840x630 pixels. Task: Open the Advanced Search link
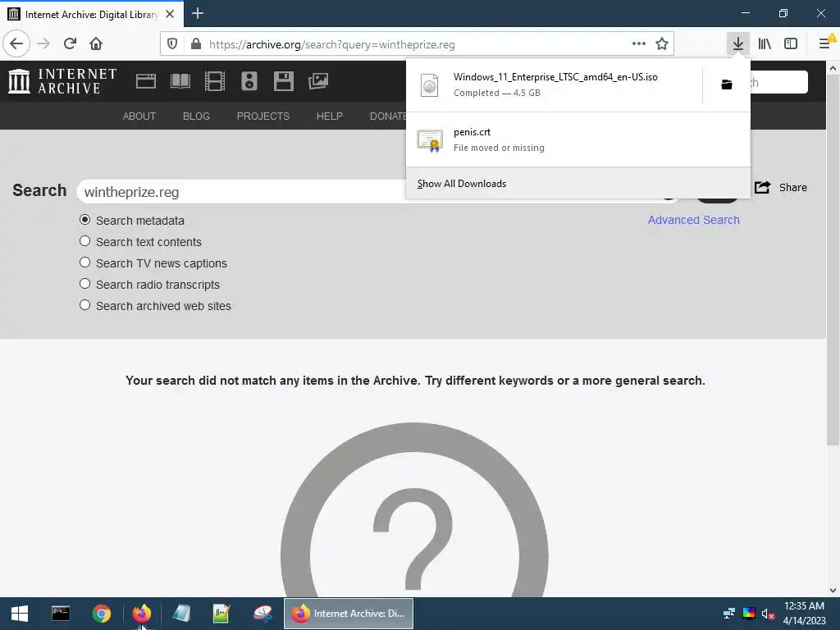coord(694,220)
